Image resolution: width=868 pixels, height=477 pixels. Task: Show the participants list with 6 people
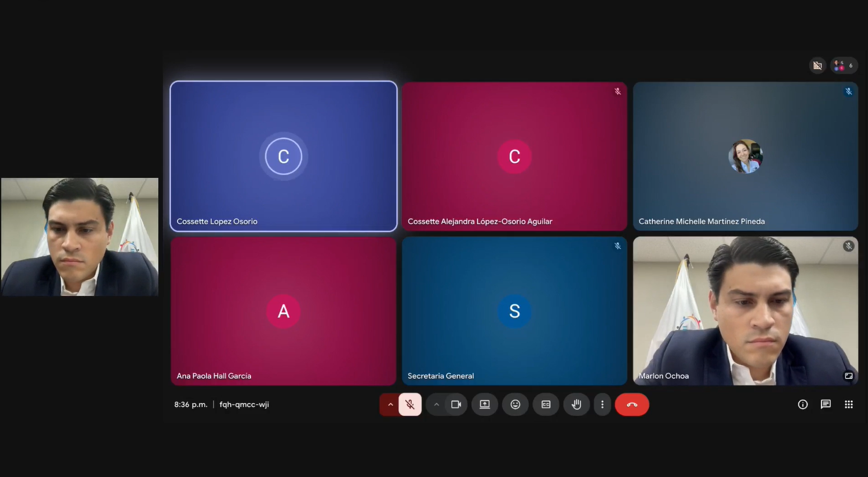pos(843,66)
